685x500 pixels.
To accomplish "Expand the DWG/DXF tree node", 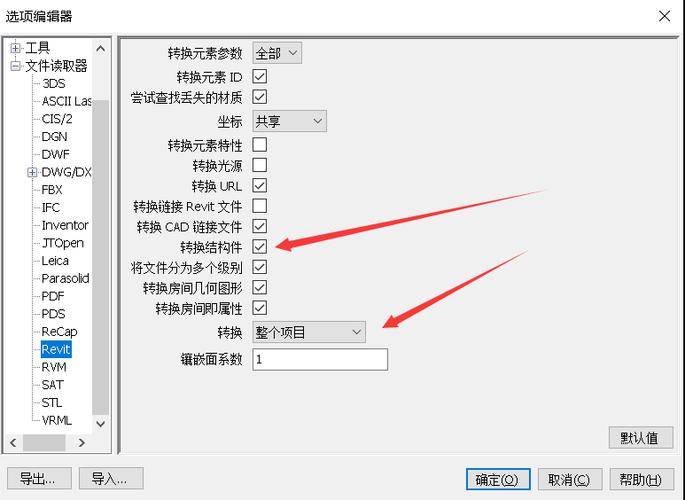I will (32, 172).
